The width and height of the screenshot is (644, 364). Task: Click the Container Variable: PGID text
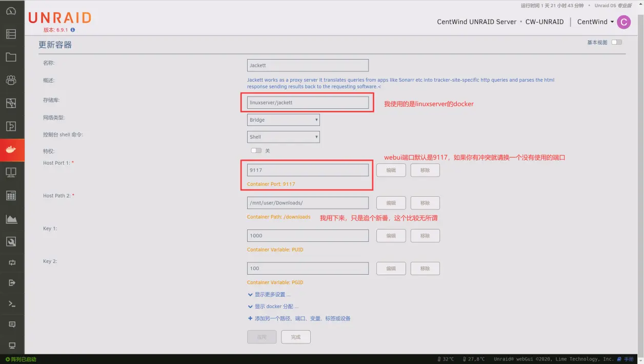pyautogui.click(x=275, y=282)
